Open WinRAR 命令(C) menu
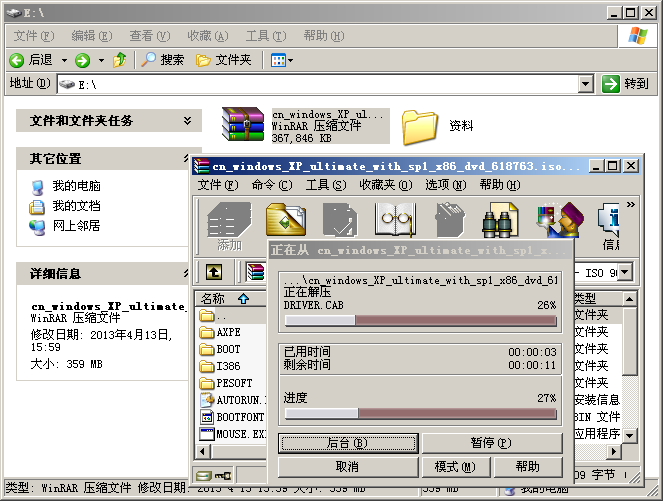Image resolution: width=663 pixels, height=501 pixels. point(272,185)
